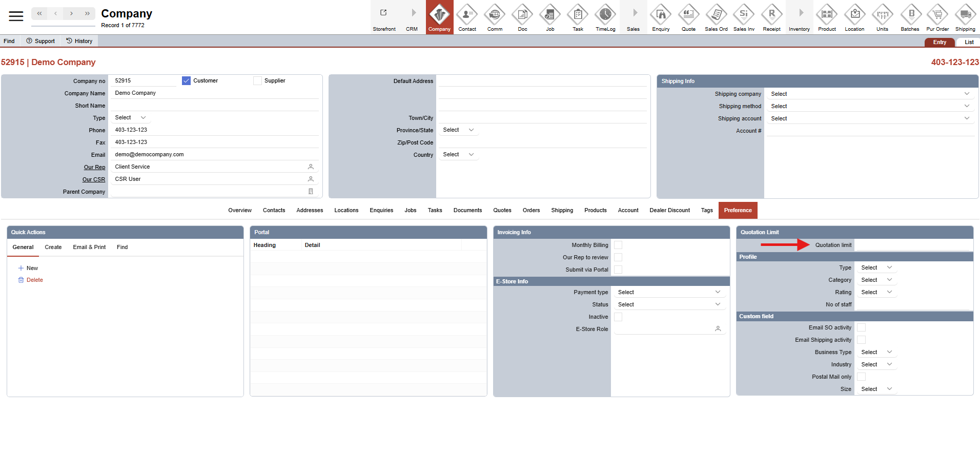Open the Payment type dropdown
Image resolution: width=980 pixels, height=454 pixels.
(668, 292)
